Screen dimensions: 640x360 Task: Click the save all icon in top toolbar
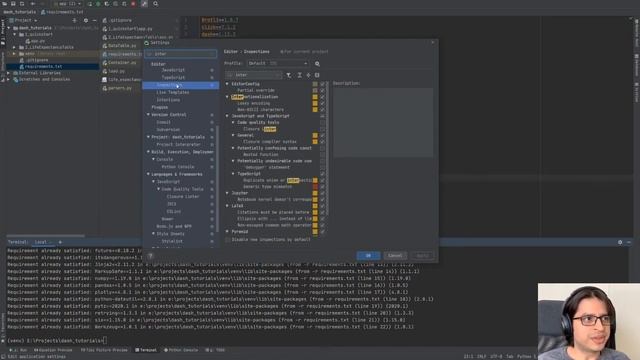point(13,4)
